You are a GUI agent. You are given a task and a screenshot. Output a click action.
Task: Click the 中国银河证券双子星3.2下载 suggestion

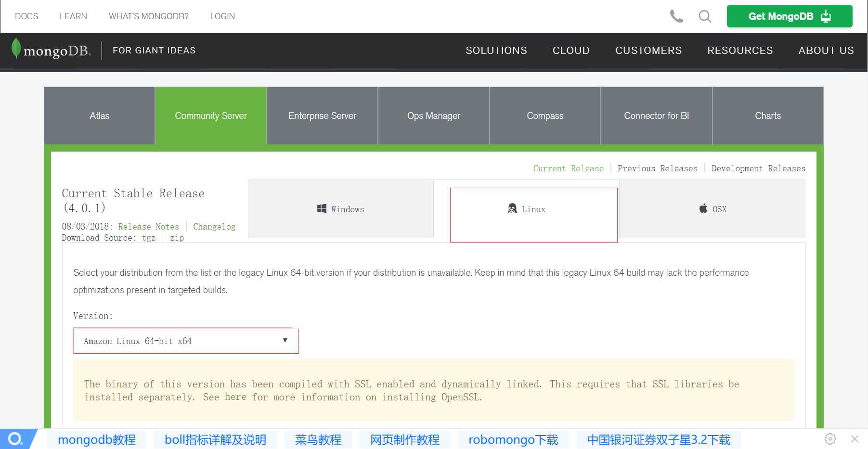point(659,439)
